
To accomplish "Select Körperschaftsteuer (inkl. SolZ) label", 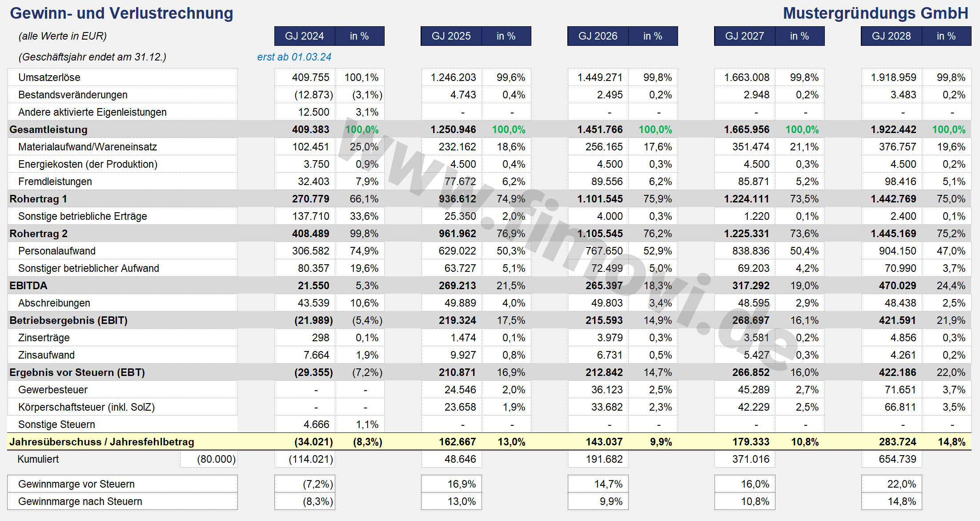I will point(87,407).
